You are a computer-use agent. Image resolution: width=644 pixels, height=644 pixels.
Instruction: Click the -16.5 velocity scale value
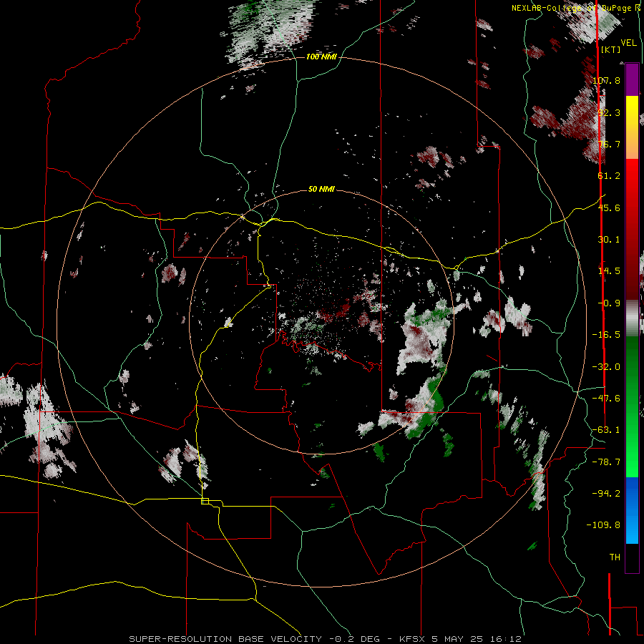(606, 335)
